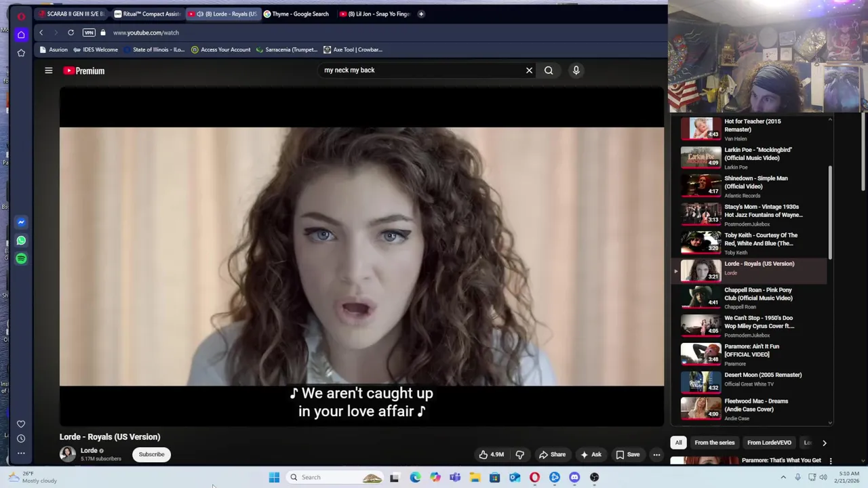Open a new browser tab
This screenshot has height=488, width=868.
click(421, 14)
